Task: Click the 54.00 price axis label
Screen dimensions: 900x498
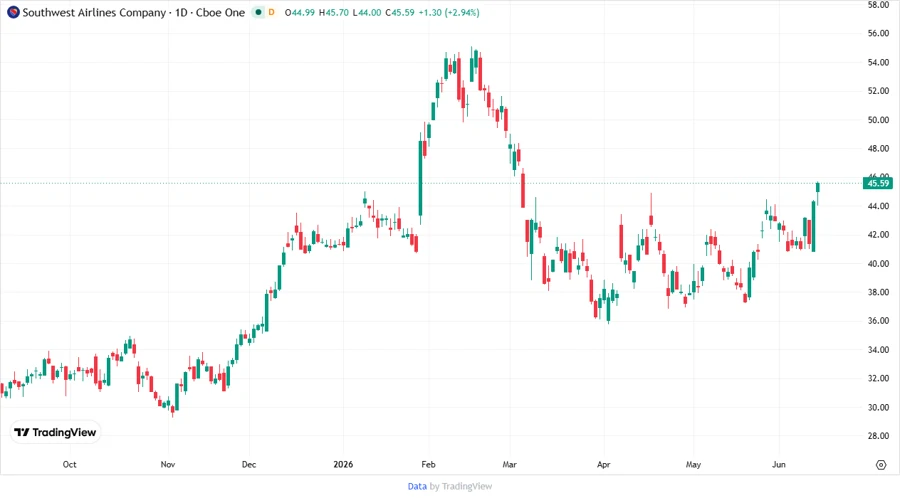Action: (x=878, y=63)
